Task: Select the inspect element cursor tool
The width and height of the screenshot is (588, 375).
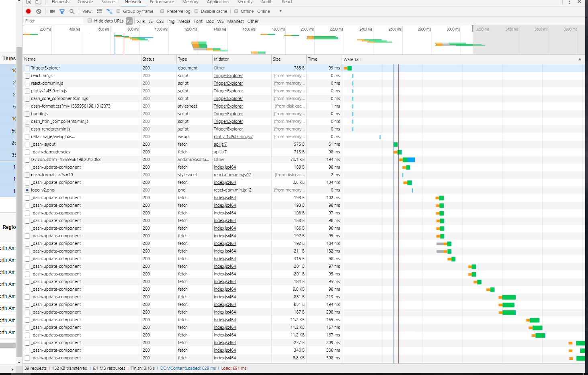Action: [x=28, y=2]
